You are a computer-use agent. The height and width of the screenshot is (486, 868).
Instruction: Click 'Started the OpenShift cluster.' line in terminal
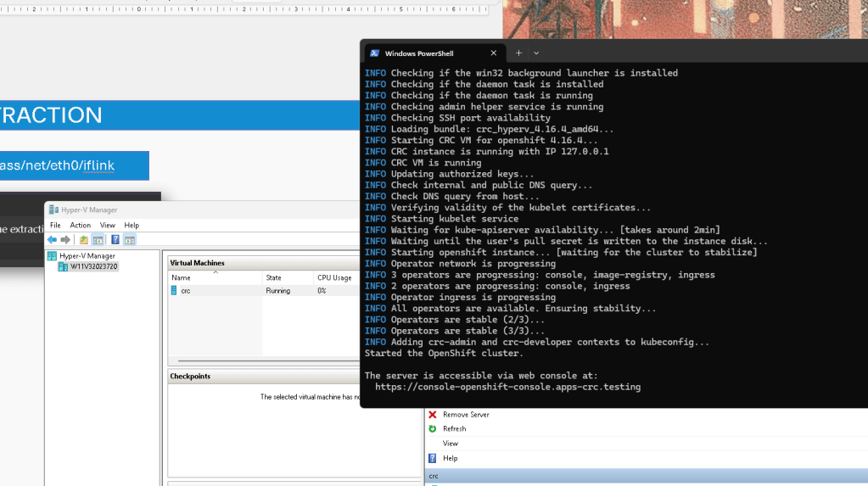coord(444,353)
